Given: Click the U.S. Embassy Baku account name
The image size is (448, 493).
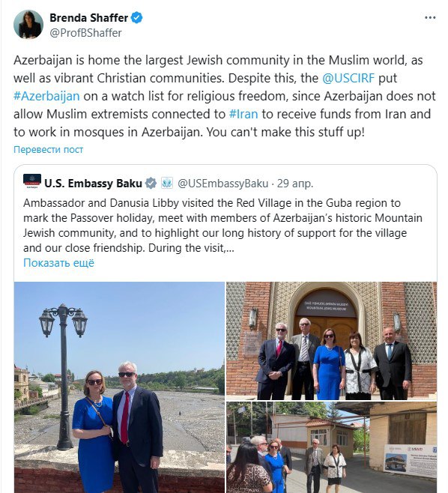Looking at the screenshot, I should [x=93, y=184].
